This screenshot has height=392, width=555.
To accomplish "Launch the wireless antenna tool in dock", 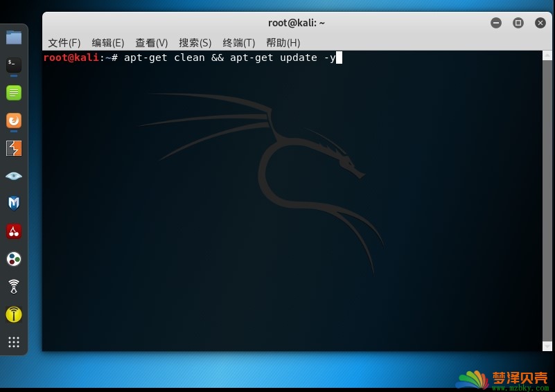I will [14, 287].
